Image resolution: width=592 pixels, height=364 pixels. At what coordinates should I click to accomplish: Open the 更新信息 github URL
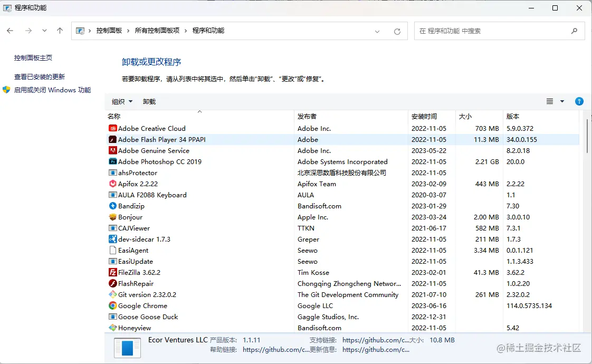coord(376,350)
